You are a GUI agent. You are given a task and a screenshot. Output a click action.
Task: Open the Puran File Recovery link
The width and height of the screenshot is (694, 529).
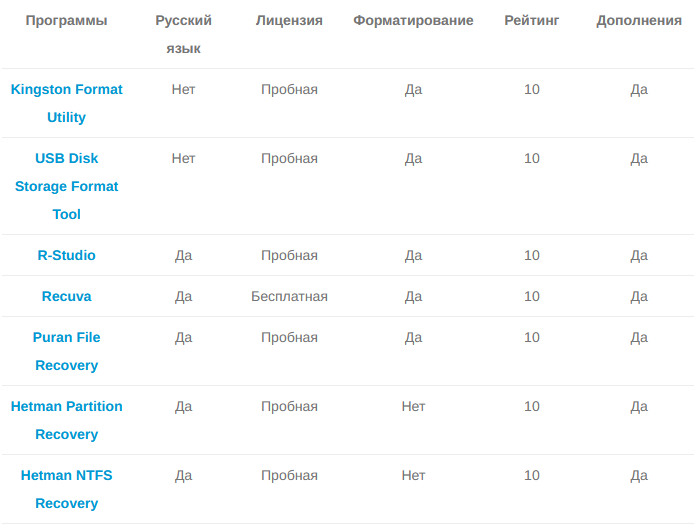(66, 351)
